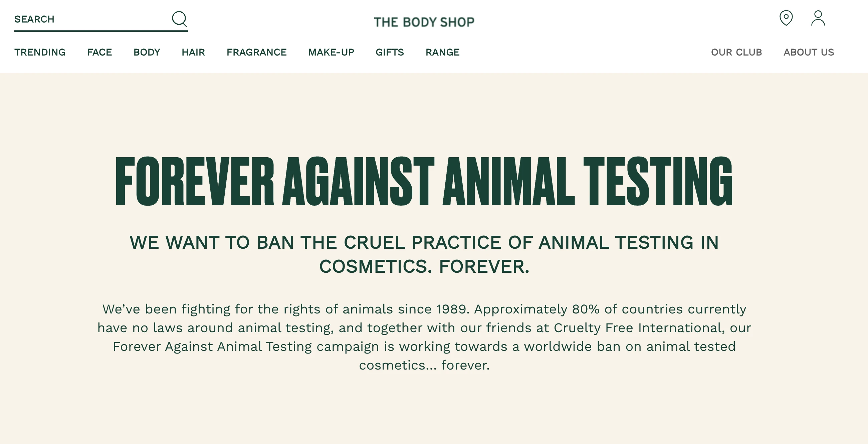Open the Gifts menu
868x444 pixels.
point(390,52)
